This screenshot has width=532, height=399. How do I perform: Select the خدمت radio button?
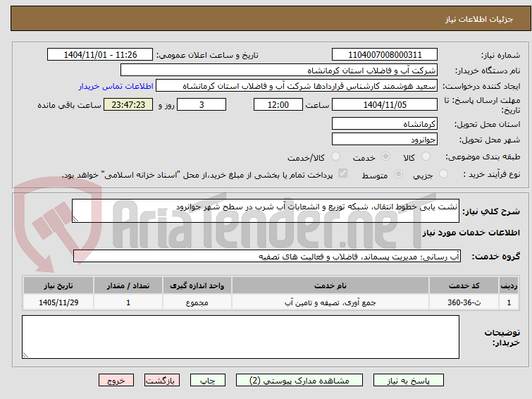point(385,156)
